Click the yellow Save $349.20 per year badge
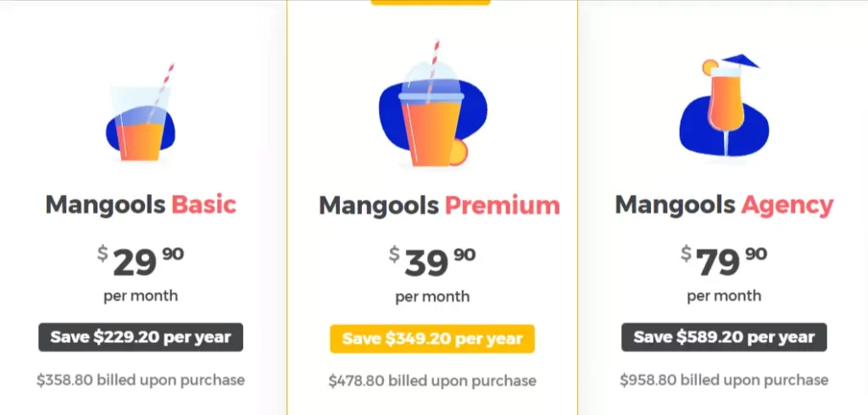The width and height of the screenshot is (868, 415). pyautogui.click(x=432, y=339)
